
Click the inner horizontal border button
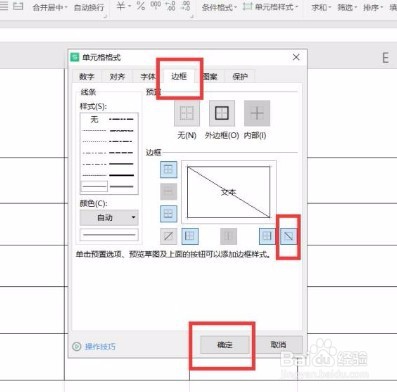[x=168, y=192]
